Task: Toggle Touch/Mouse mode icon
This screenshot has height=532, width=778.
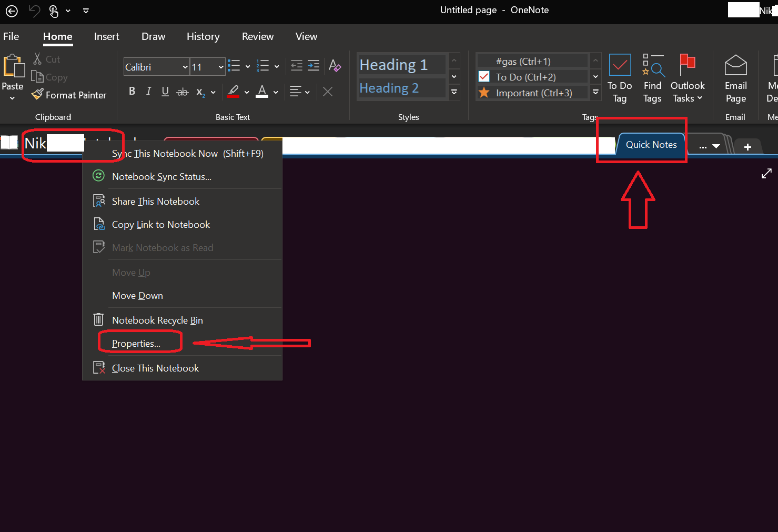Action: pyautogui.click(x=54, y=11)
